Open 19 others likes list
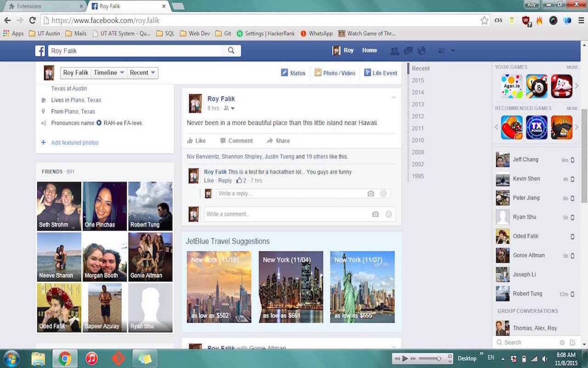 point(317,156)
